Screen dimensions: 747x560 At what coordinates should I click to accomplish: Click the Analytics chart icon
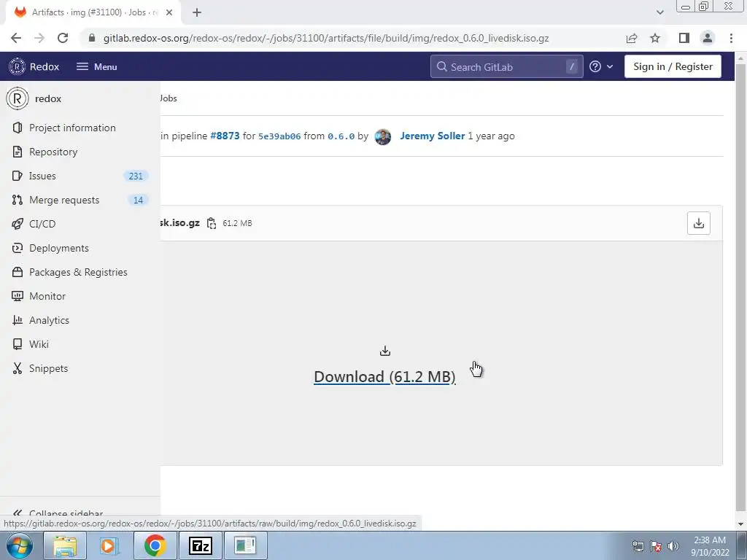click(x=18, y=320)
